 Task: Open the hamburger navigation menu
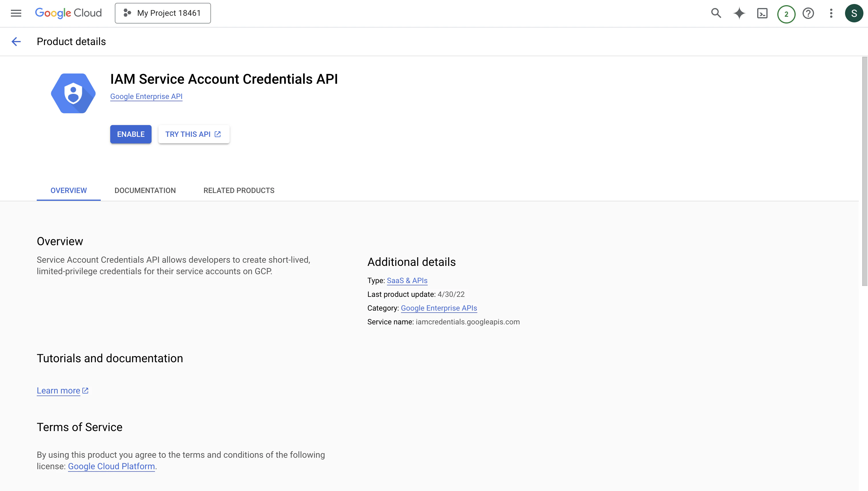[x=16, y=13]
